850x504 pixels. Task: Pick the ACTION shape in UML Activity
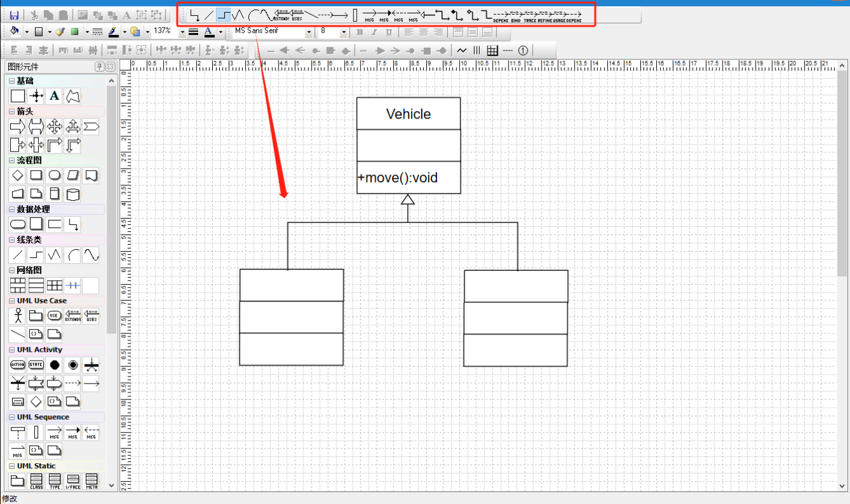(x=18, y=365)
